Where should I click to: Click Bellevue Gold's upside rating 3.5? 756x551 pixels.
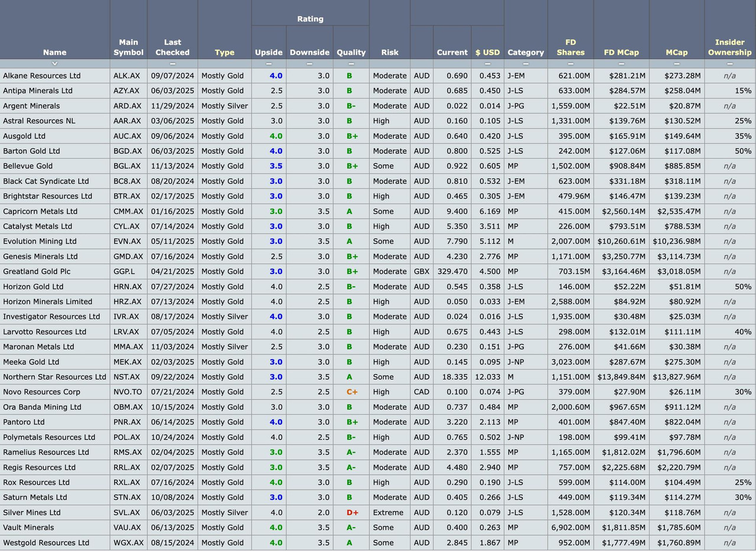[x=276, y=166]
